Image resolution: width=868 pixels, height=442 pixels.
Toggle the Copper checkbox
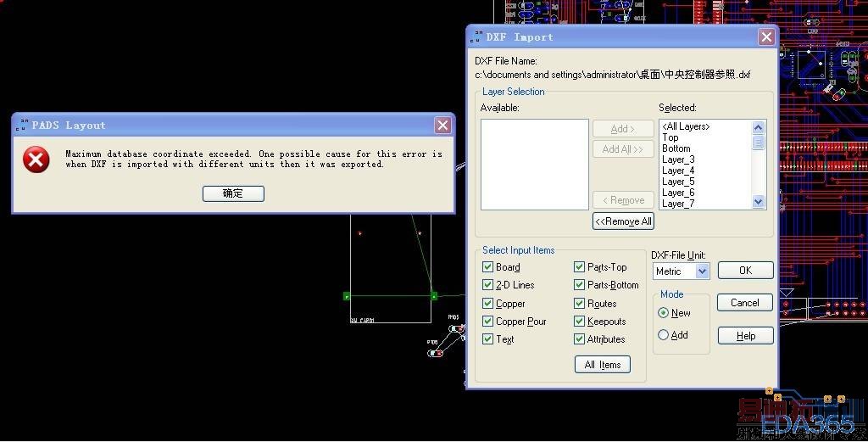click(487, 303)
